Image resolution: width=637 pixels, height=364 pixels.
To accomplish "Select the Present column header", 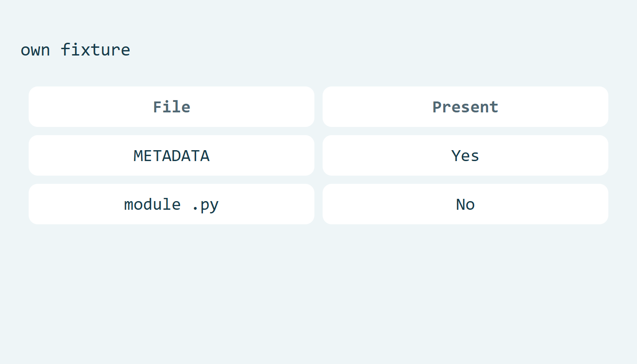I will [465, 106].
